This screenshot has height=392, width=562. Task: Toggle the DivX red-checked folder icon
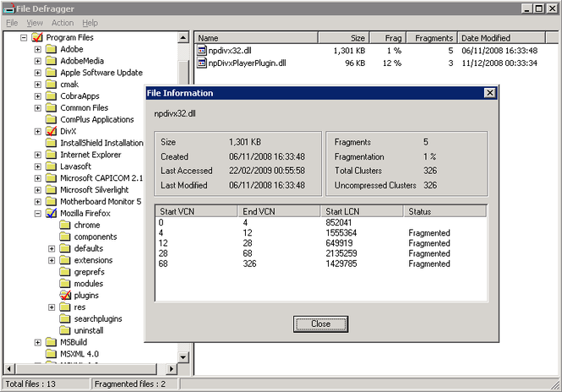(x=52, y=131)
